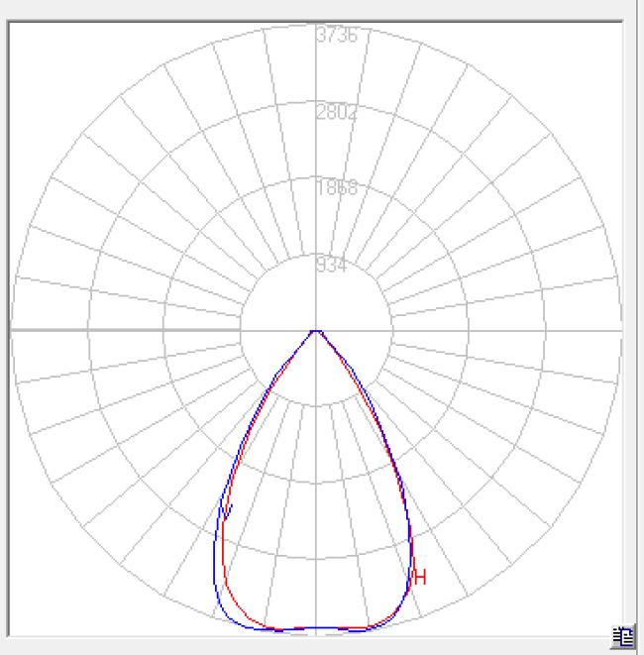
Task: Click the polar plot origin where curves meet
Action: 316,330
